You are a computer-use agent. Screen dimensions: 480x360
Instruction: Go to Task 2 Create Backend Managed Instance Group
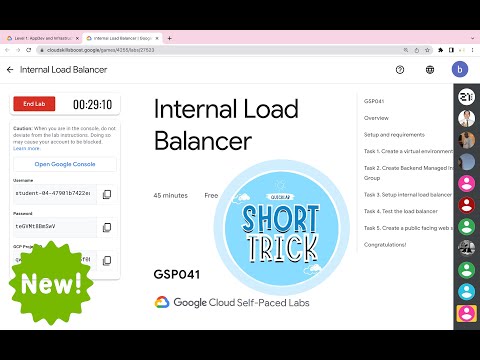[408, 173]
